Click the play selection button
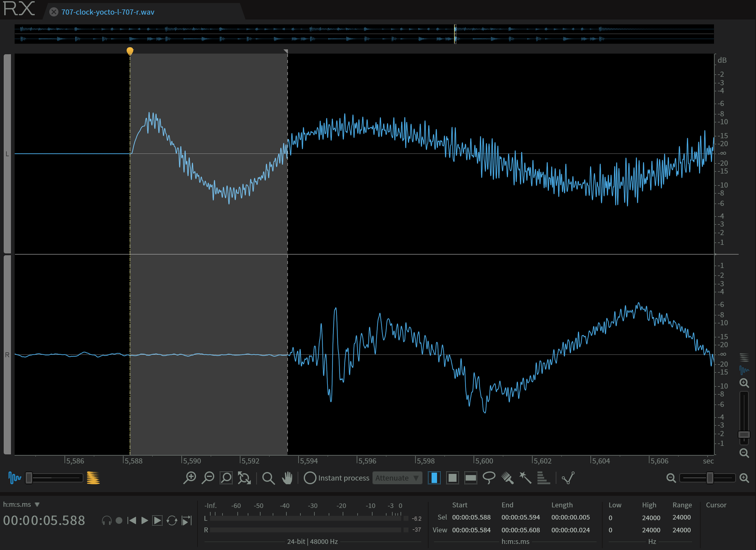The image size is (756, 550). (157, 521)
